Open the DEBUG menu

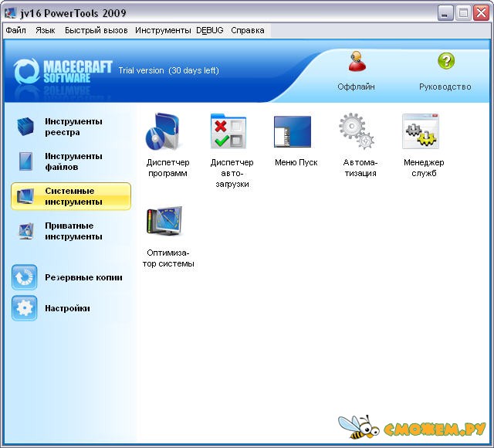(209, 30)
